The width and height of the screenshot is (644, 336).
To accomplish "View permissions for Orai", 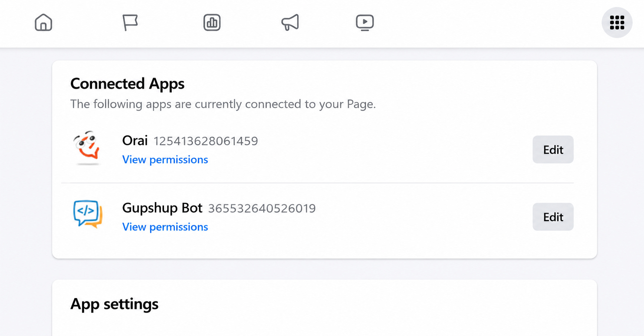I will coord(165,159).
